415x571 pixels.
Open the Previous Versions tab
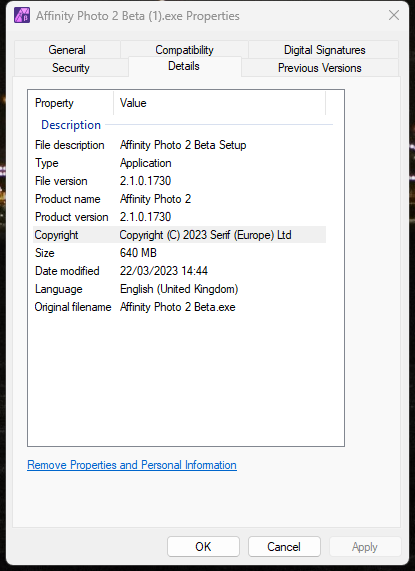click(x=320, y=68)
